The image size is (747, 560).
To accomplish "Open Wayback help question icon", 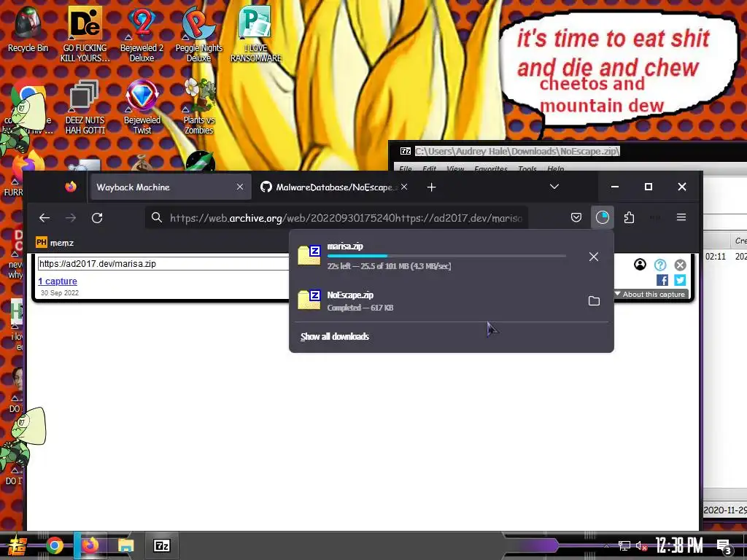I will pos(659,265).
